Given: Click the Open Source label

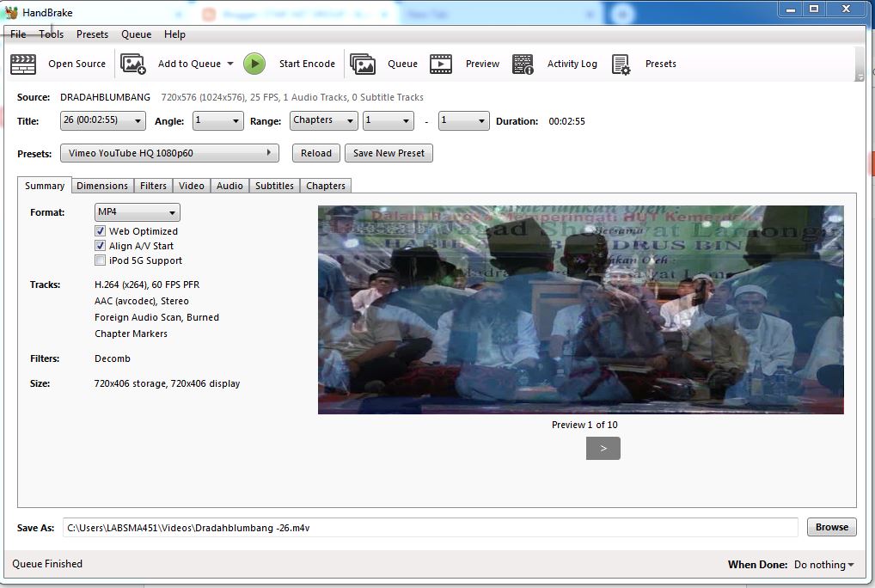Looking at the screenshot, I should point(77,64).
